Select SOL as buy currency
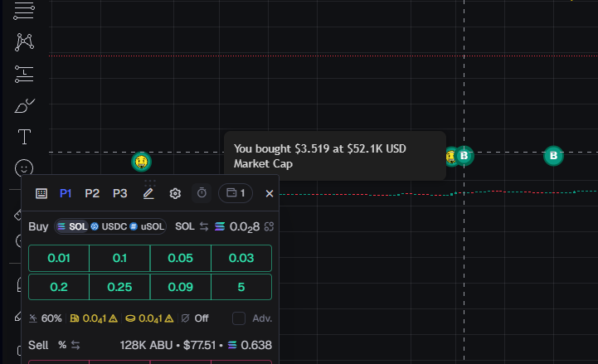The width and height of the screenshot is (598, 364). click(x=72, y=226)
